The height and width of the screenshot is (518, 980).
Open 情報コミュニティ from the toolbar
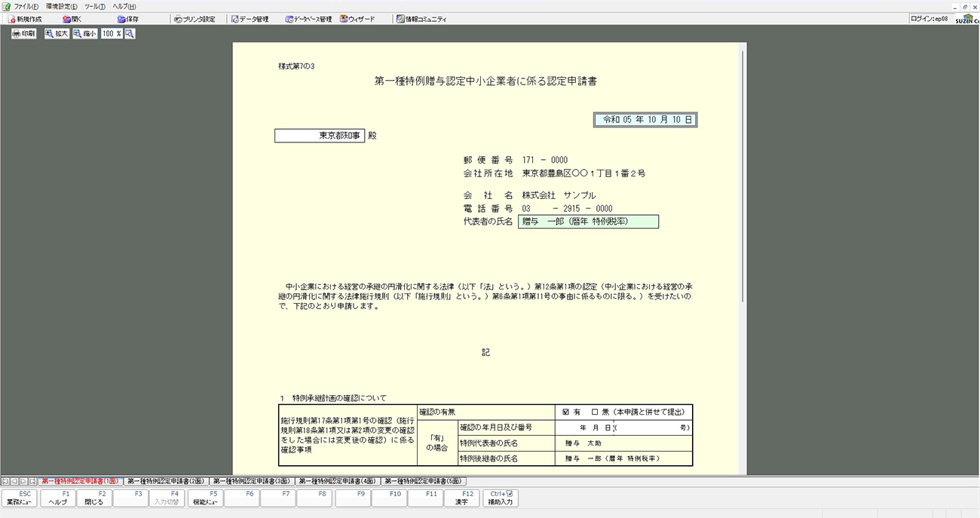point(421,19)
